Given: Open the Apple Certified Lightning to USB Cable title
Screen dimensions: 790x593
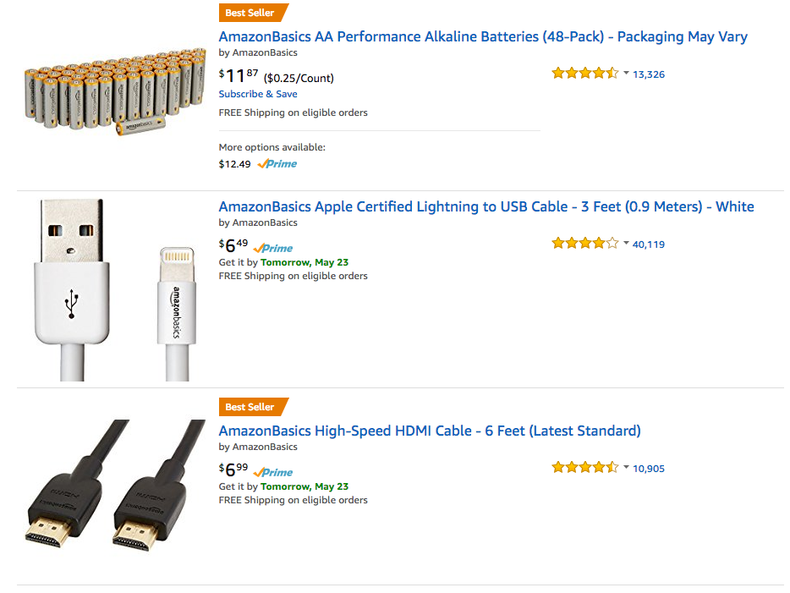Looking at the screenshot, I should (486, 207).
